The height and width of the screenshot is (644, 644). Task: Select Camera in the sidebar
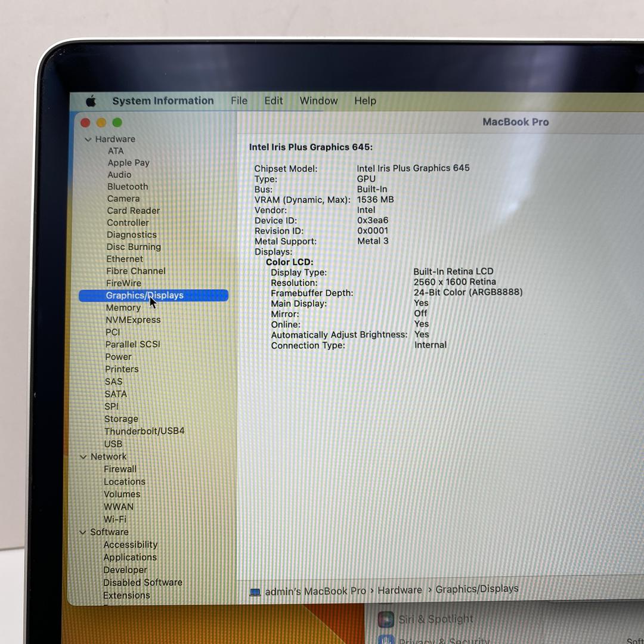tap(123, 199)
